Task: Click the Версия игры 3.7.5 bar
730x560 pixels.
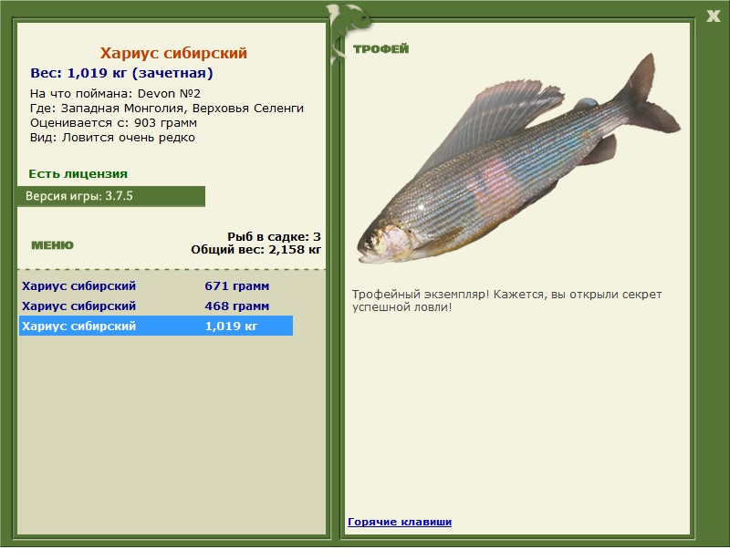Action: tap(110, 196)
